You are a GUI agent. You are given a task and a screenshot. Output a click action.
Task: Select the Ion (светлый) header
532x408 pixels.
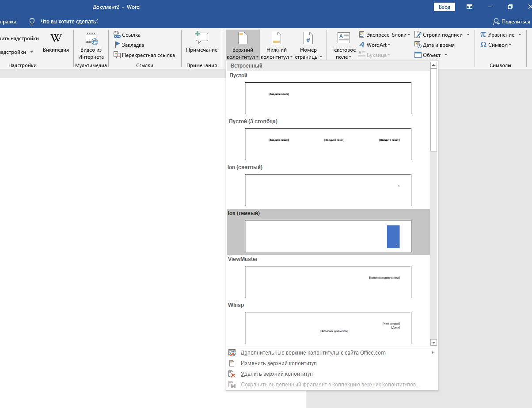click(x=328, y=185)
